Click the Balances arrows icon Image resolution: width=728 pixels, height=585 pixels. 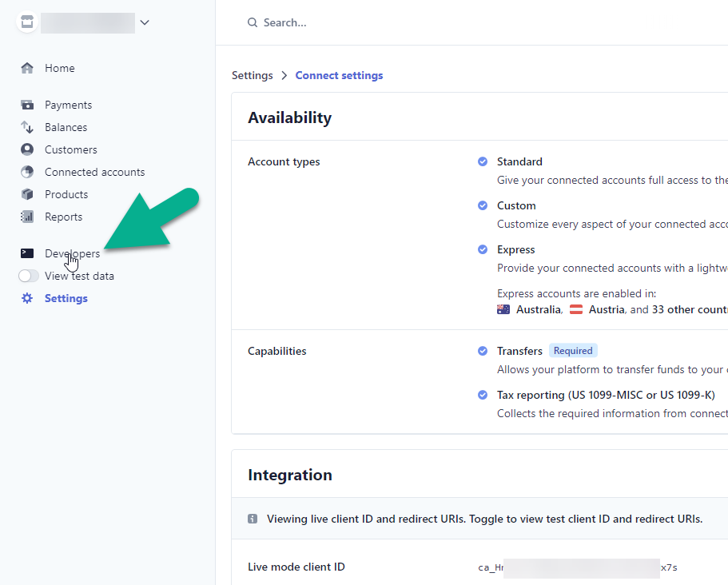point(27,127)
